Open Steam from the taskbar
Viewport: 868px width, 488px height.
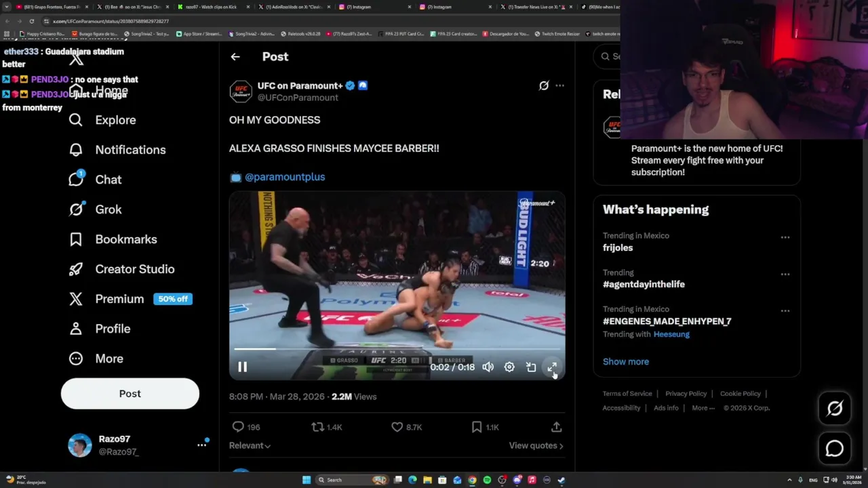[x=561, y=480]
